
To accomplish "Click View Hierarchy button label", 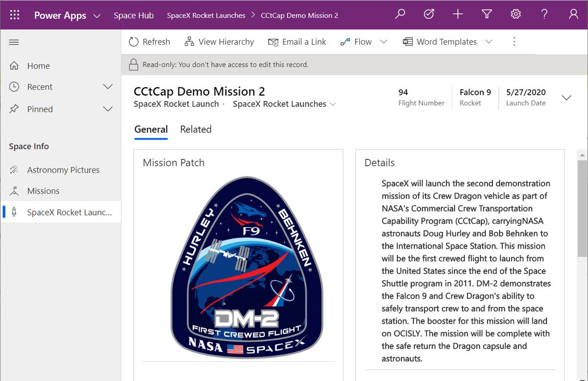I will [x=226, y=42].
